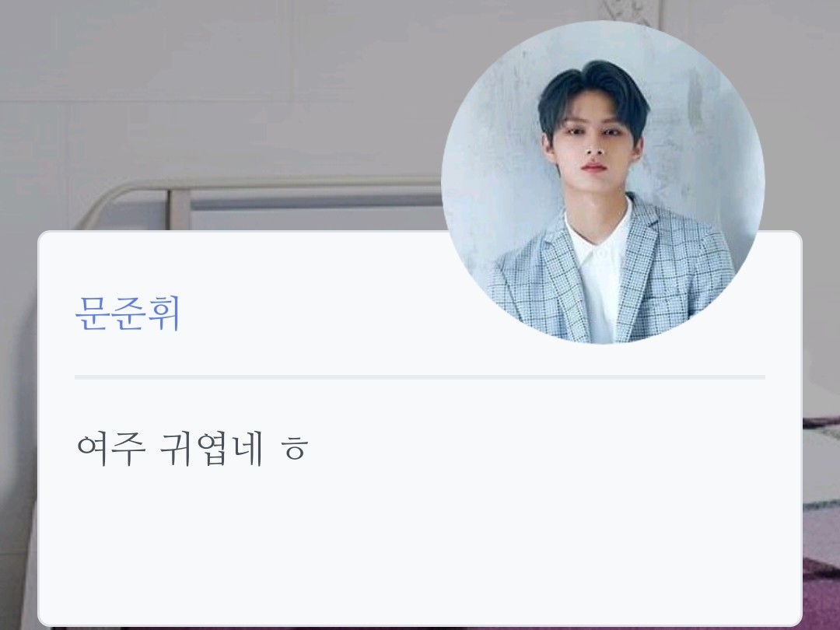This screenshot has width=840, height=630.
Task: Click the gray divider line under name
Action: 419,377
